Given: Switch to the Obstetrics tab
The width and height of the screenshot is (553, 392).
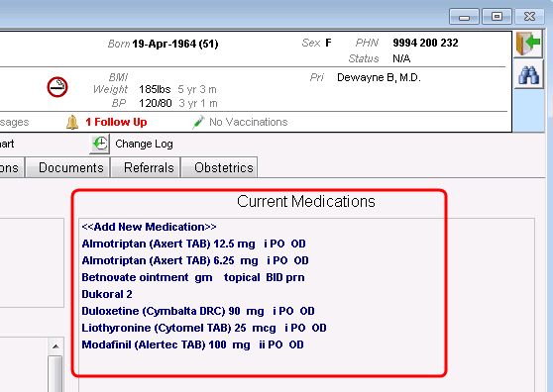Looking at the screenshot, I should click(x=220, y=167).
